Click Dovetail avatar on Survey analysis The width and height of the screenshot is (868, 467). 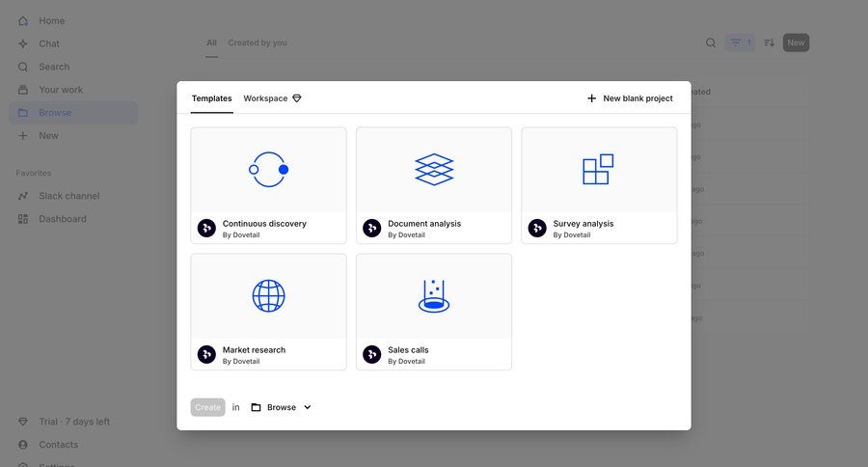point(537,229)
